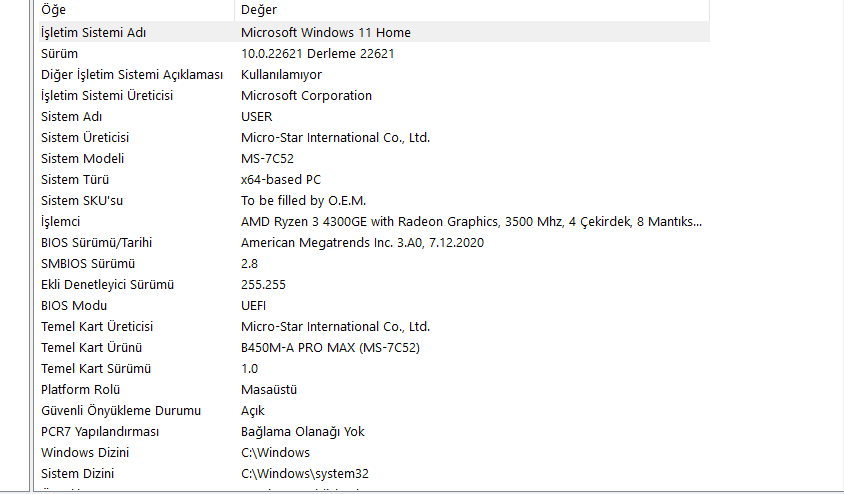Click the Güvenli Önyükleme Durumu row

(121, 410)
